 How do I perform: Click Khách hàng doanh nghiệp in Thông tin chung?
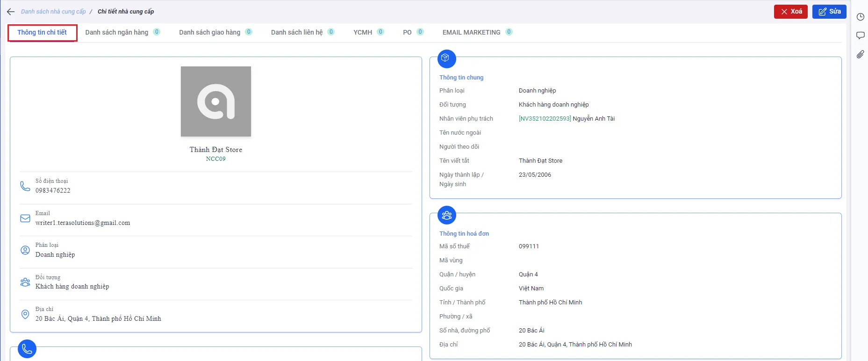point(554,105)
